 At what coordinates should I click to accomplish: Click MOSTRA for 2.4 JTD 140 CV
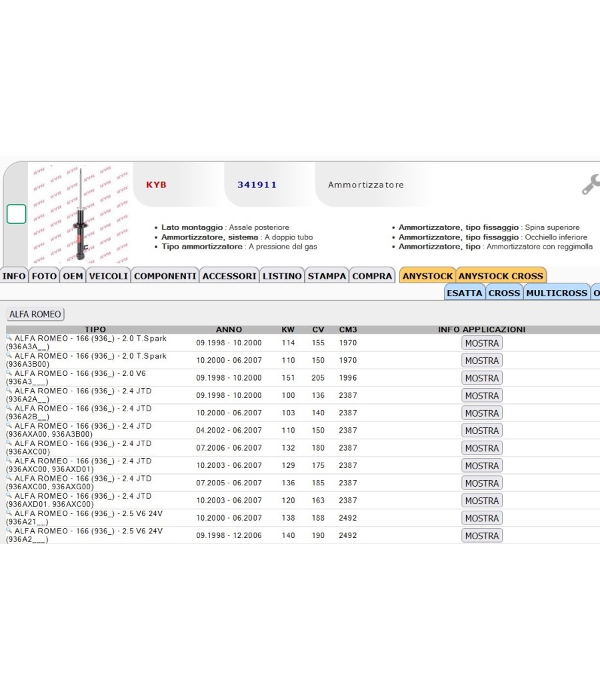coord(482,413)
